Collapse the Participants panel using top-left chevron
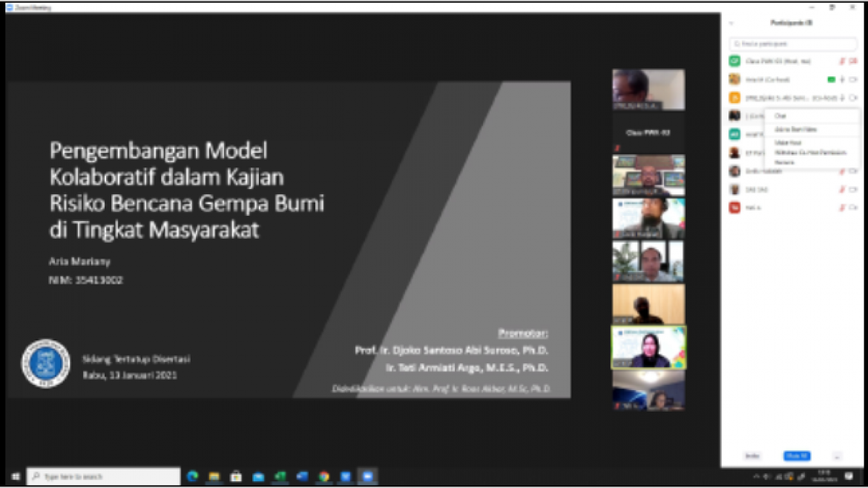Viewport: 868px width, 488px height. point(731,23)
